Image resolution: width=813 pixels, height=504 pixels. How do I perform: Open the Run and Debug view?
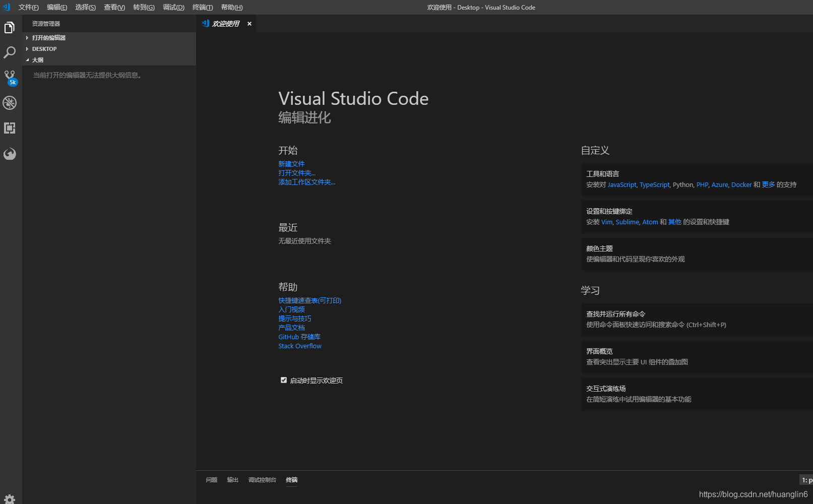pyautogui.click(x=10, y=103)
